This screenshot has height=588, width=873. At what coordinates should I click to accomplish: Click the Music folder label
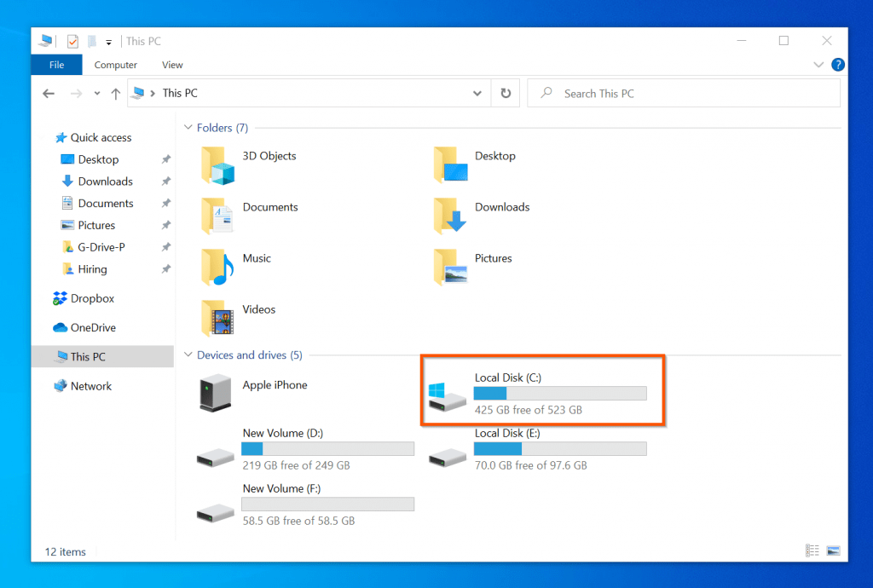click(x=257, y=258)
